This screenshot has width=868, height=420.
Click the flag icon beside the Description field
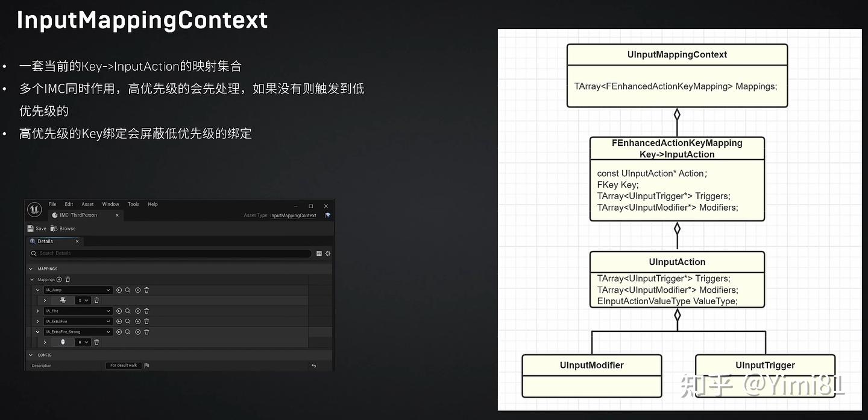point(146,365)
